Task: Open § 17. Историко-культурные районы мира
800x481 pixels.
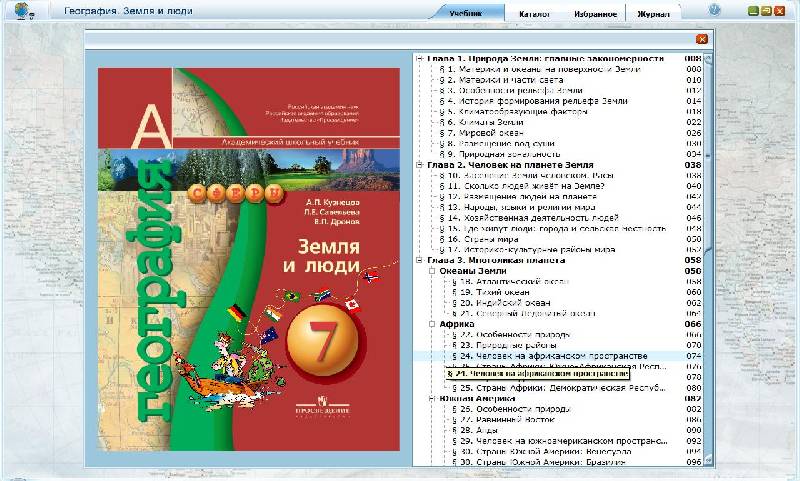Action: [527, 250]
